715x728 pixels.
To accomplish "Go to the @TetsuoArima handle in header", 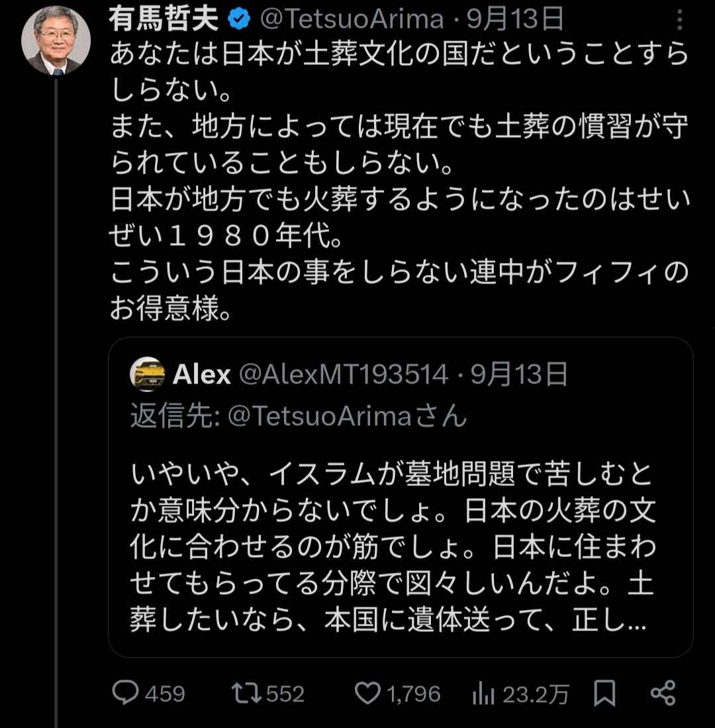I will pos(352,21).
